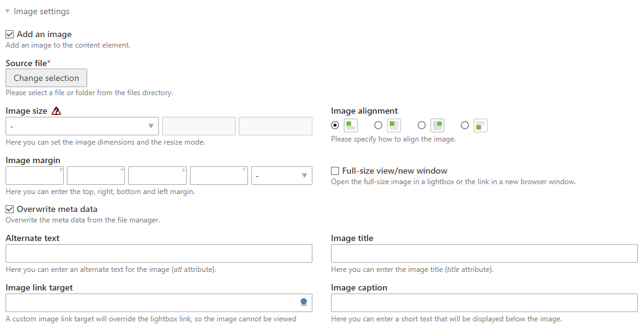Image resolution: width=644 pixels, height=330 pixels.
Task: Click the Overwrite meta data label
Action: point(57,209)
